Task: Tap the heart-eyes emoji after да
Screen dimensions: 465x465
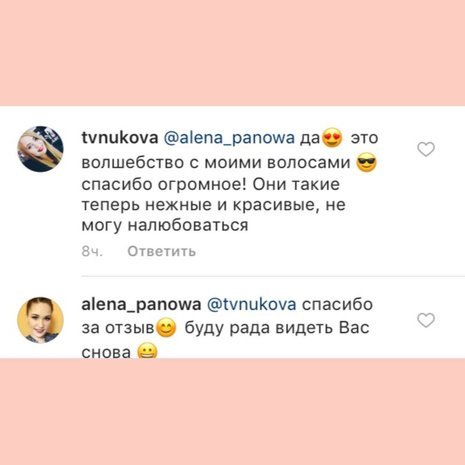Action: click(x=331, y=138)
